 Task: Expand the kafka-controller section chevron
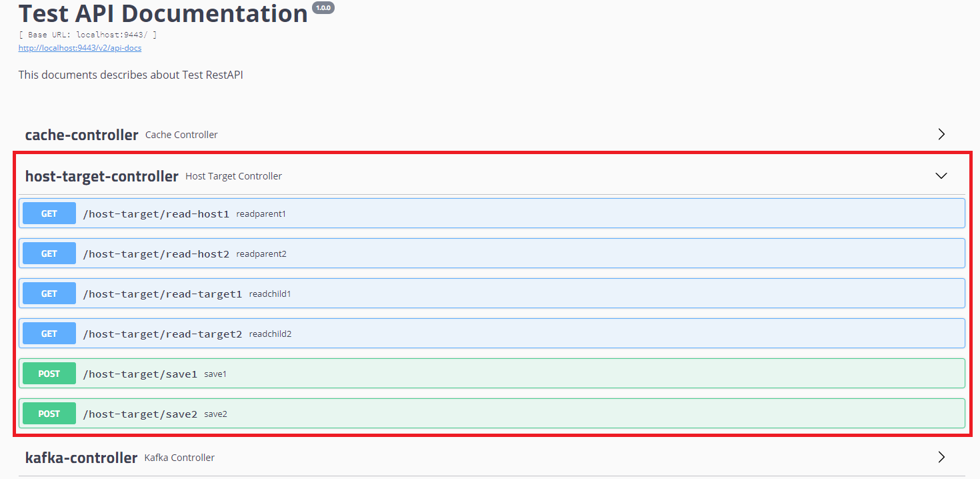pyautogui.click(x=941, y=457)
